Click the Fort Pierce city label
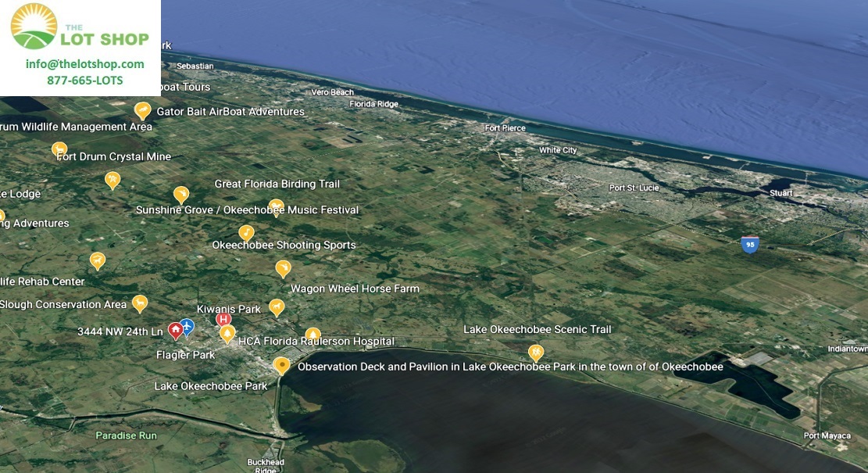Screen dimensions: 868x473 505,127
